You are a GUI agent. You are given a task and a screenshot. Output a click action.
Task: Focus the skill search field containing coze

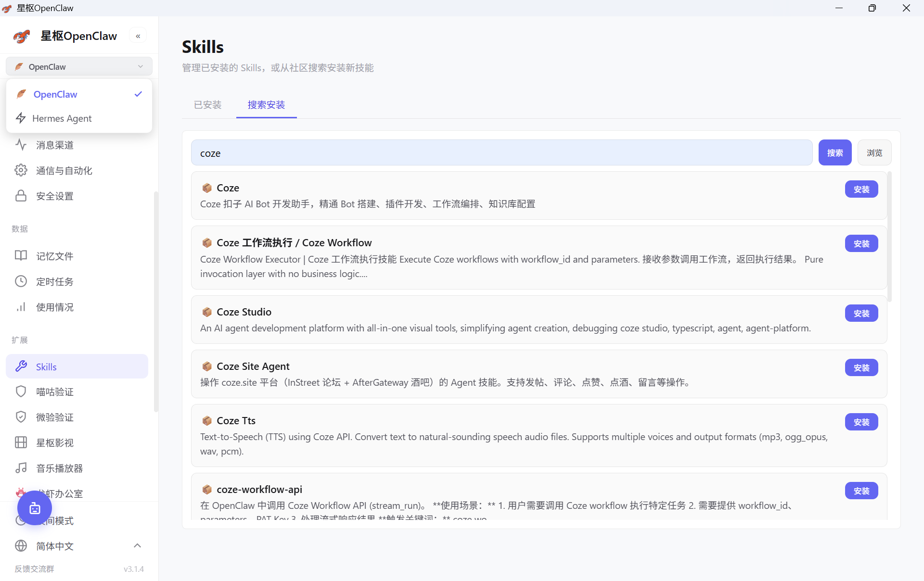click(x=501, y=153)
